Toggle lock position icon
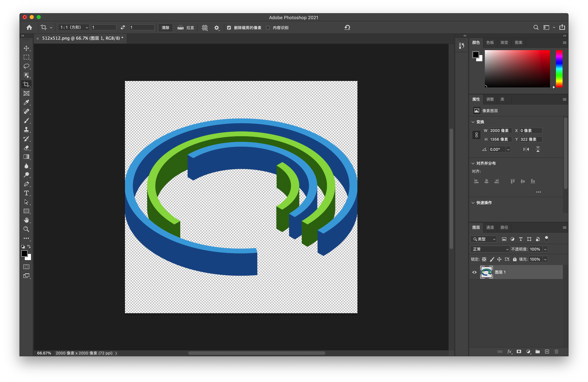This screenshot has width=588, height=382. [x=499, y=259]
